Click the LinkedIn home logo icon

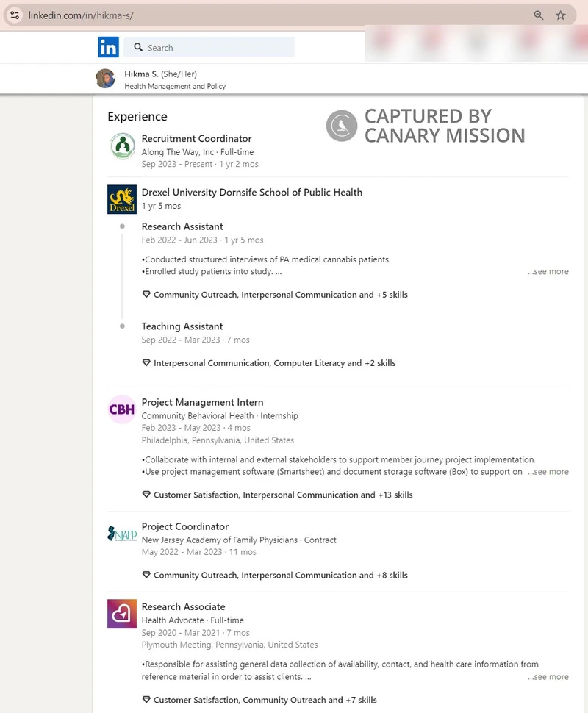[108, 47]
